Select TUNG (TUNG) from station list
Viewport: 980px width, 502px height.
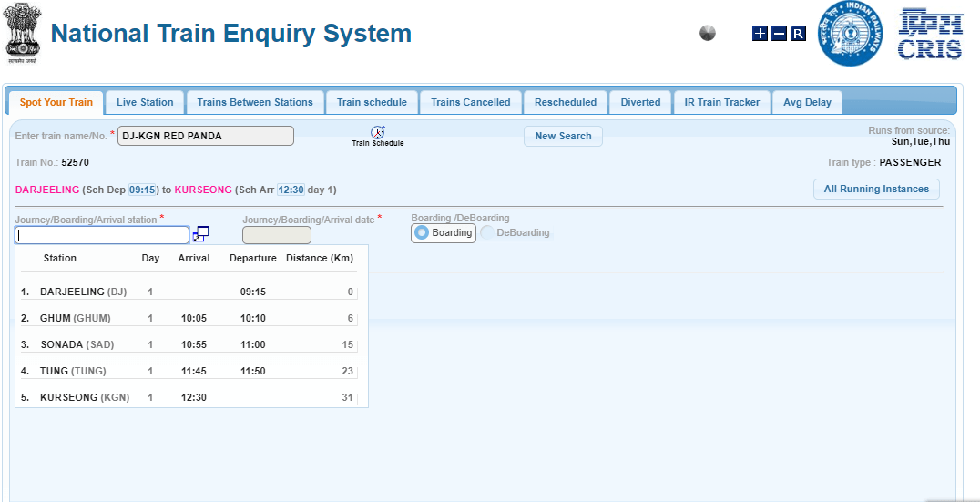pyautogui.click(x=189, y=372)
